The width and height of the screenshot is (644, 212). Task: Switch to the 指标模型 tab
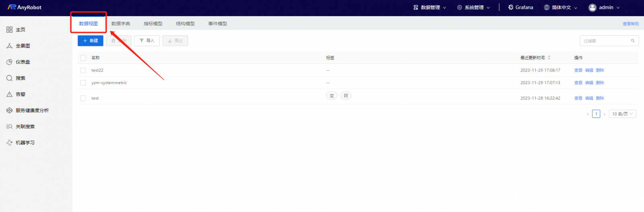[153, 24]
